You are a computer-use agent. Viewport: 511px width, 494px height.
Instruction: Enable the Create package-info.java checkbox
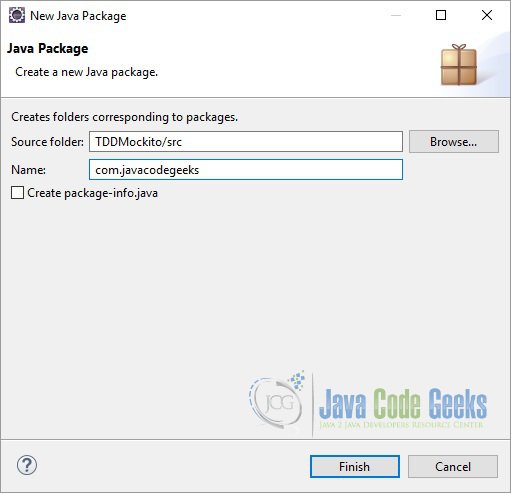coord(17,193)
